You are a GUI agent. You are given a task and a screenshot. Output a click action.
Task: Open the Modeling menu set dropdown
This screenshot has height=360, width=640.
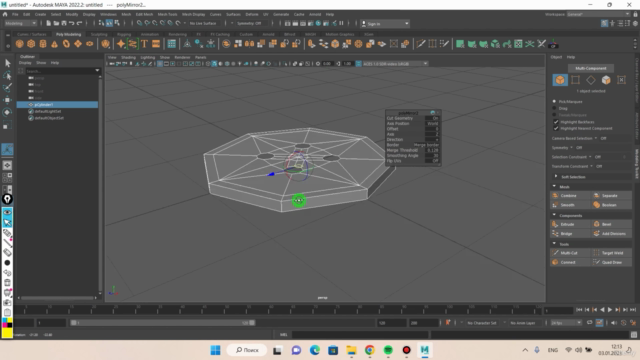tap(20, 23)
